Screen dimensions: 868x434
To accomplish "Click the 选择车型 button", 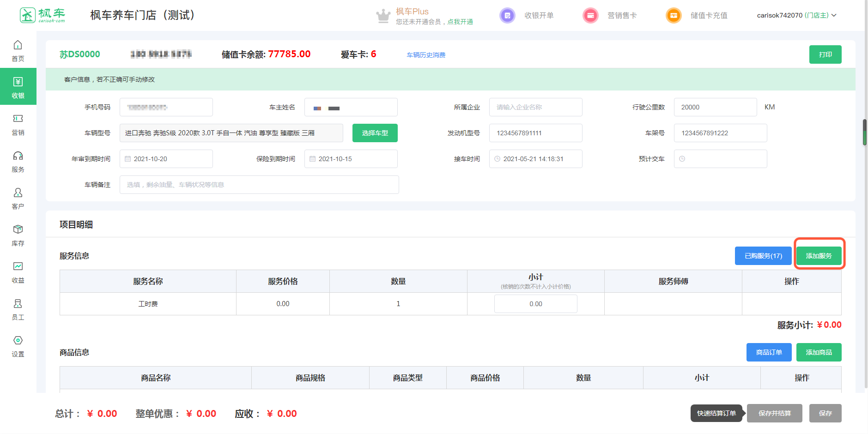I will pyautogui.click(x=375, y=133).
